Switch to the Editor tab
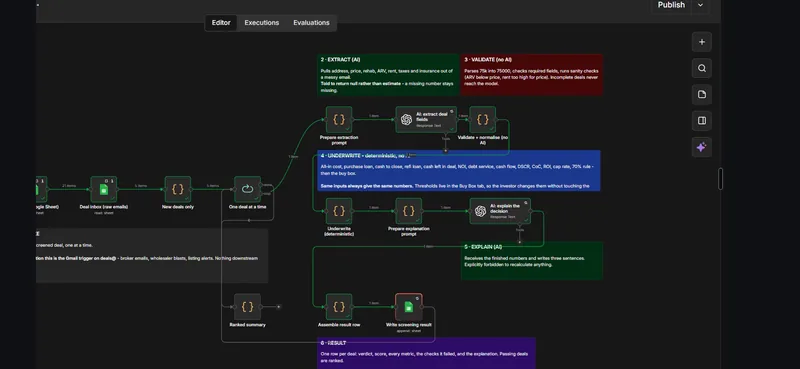The image size is (800, 369). [221, 22]
